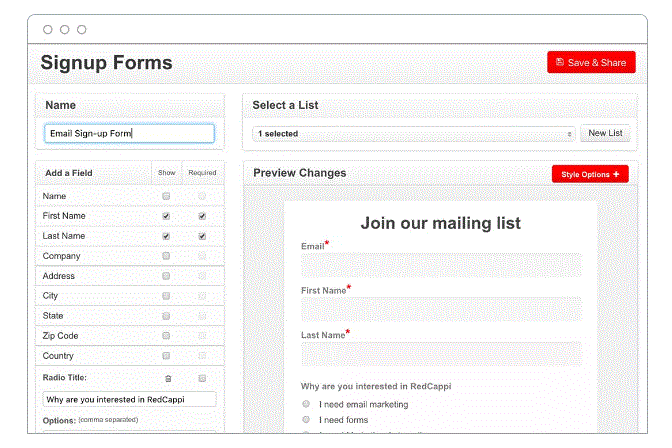This screenshot has height=448, width=672.
Task: Toggle Show checkbox for Country field
Action: pos(166,356)
